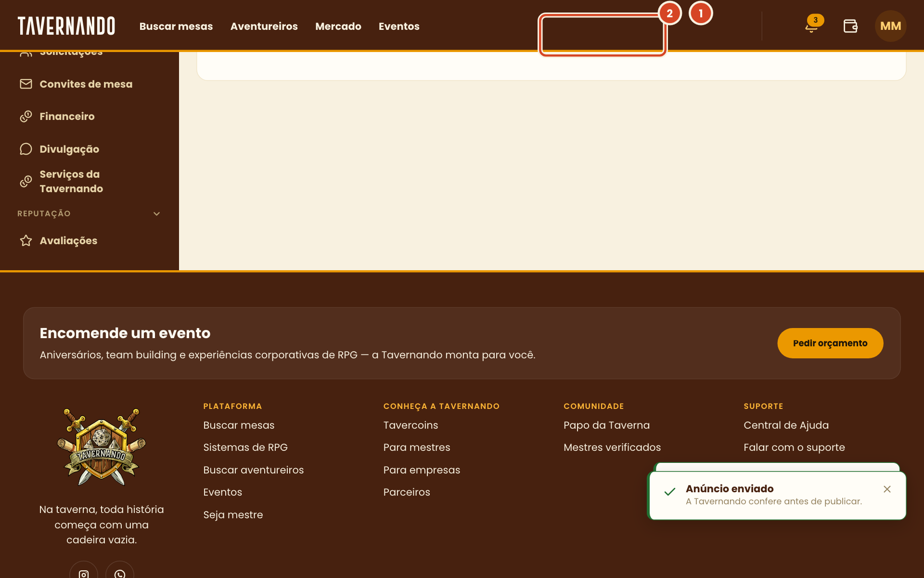Click the Tavernando wordmark logo in header
Screen dimensions: 924x578
[66, 26]
